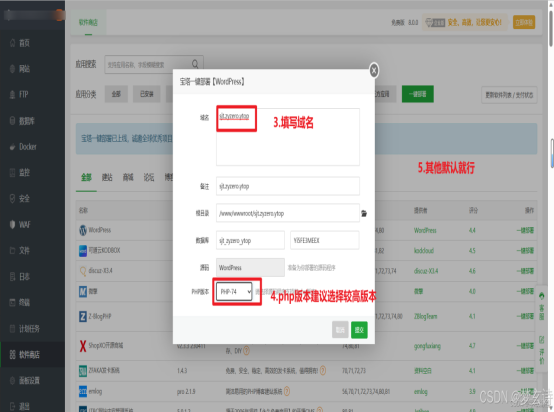This screenshot has width=554, height=412.
Task: Click the ShopXO red X icon
Action: tap(83, 346)
